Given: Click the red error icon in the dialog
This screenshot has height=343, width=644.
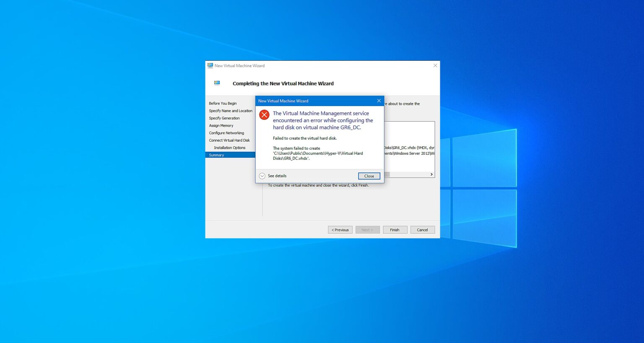Looking at the screenshot, I should [264, 114].
